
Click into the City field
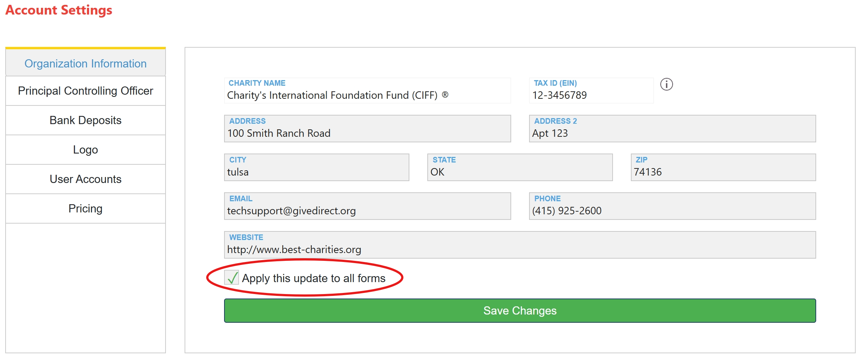click(x=317, y=167)
